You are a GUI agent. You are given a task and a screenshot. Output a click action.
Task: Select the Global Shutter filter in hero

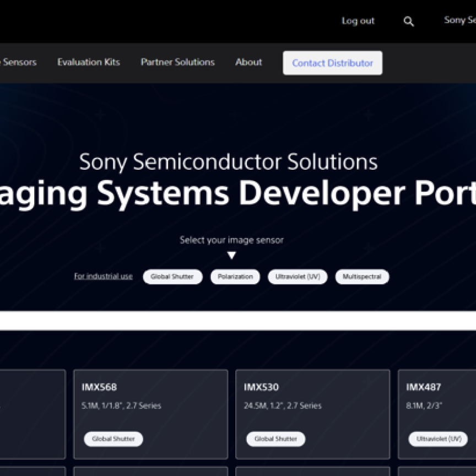point(172,277)
